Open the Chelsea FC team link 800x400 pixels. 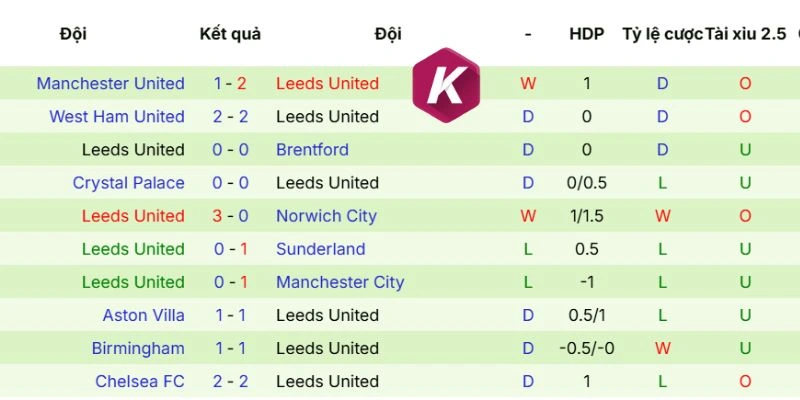pyautogui.click(x=140, y=381)
